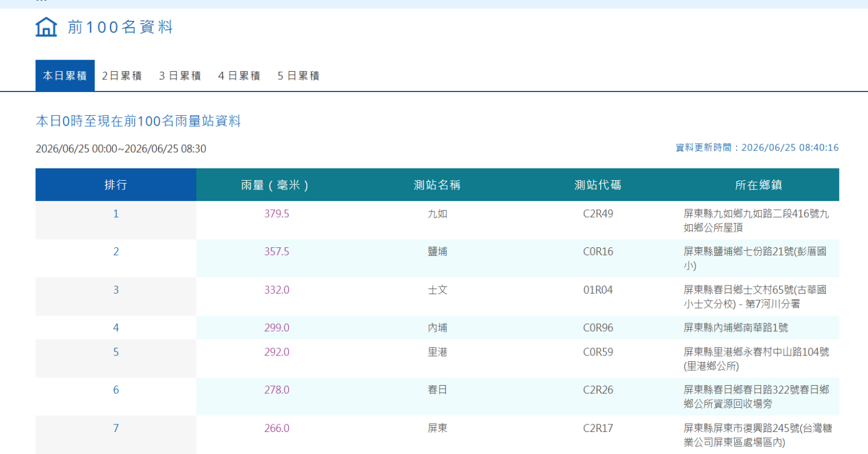The width and height of the screenshot is (868, 454).
Task: Click the 排行 column header
Action: (116, 185)
